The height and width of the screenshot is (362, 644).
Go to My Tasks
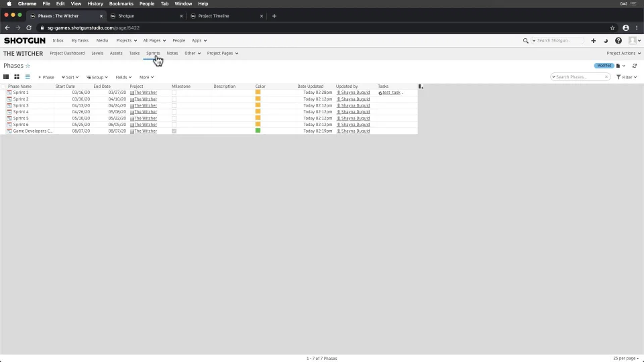[80, 41]
